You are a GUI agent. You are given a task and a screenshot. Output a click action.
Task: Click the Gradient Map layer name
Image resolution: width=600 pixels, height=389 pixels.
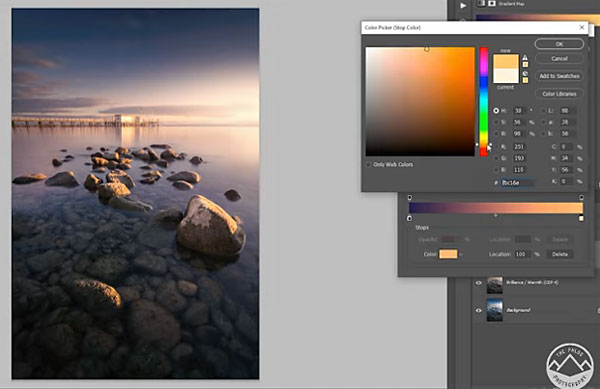[511, 3]
